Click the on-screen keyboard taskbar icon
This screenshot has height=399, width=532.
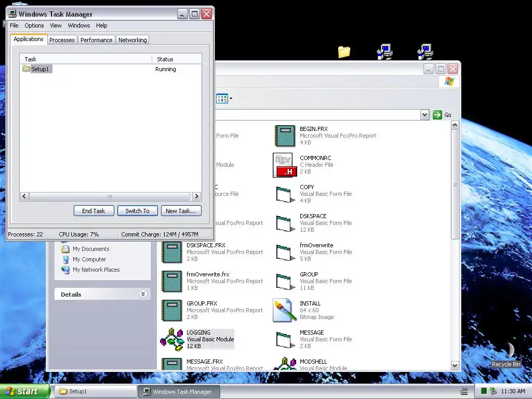click(464, 392)
